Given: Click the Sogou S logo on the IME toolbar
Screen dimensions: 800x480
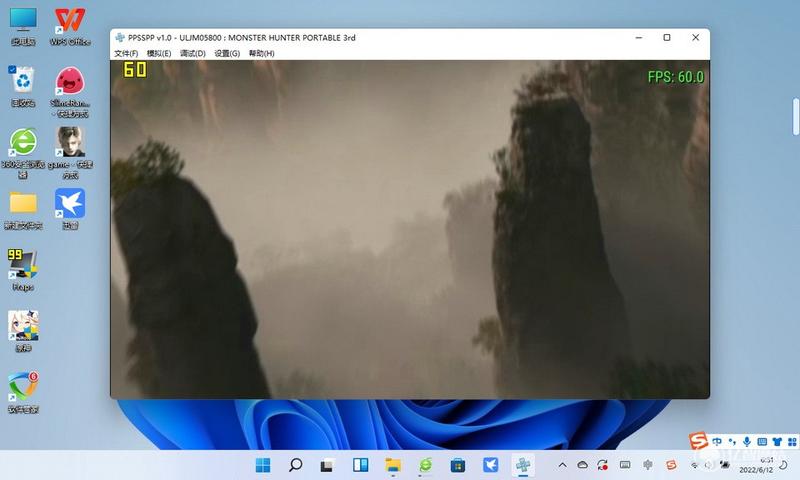Looking at the screenshot, I should (x=698, y=440).
